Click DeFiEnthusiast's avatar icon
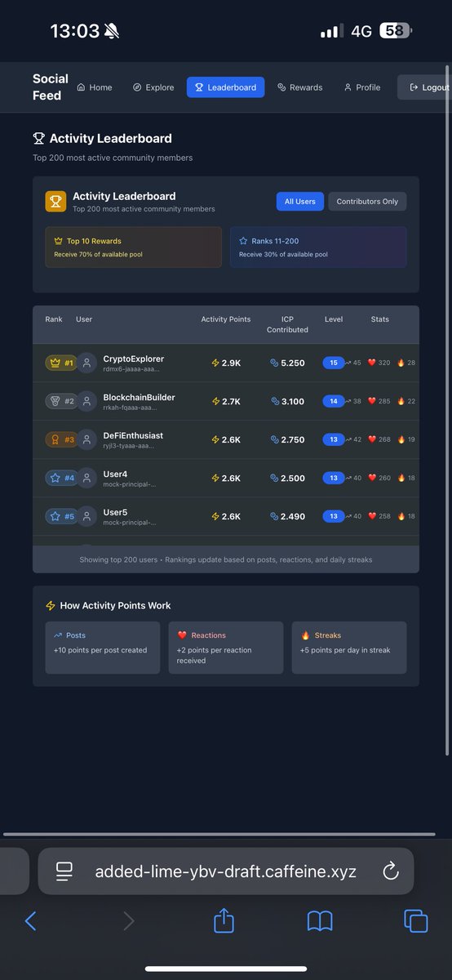 click(87, 439)
